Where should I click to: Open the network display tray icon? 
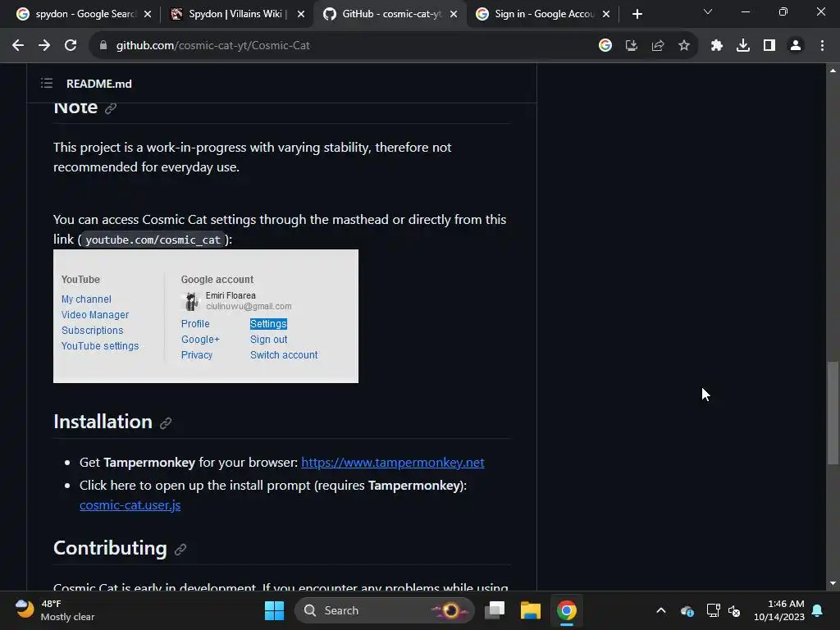(713, 610)
